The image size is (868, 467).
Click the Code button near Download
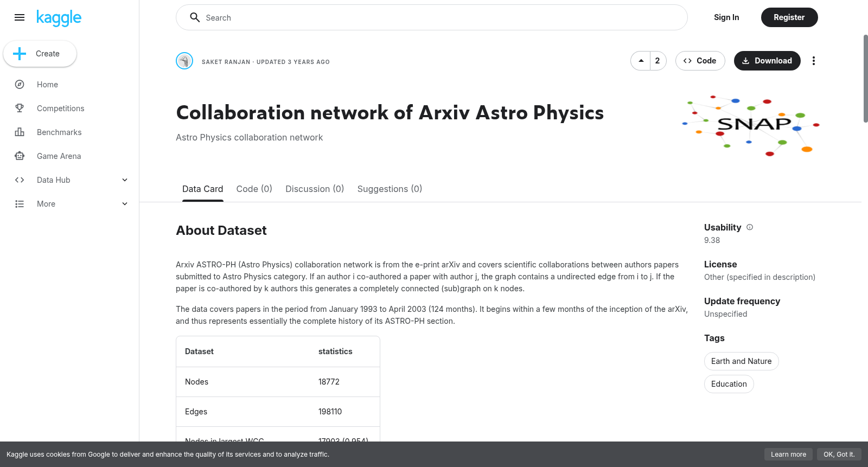click(700, 61)
